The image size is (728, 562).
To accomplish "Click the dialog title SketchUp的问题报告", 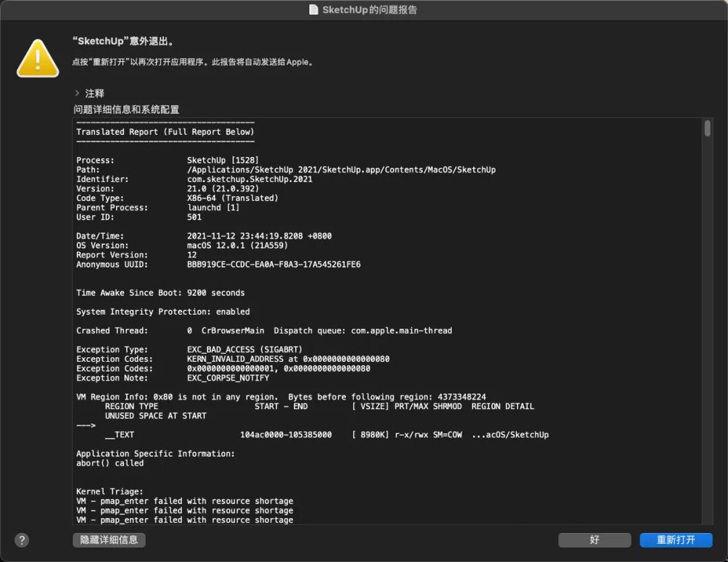I will pos(371,9).
